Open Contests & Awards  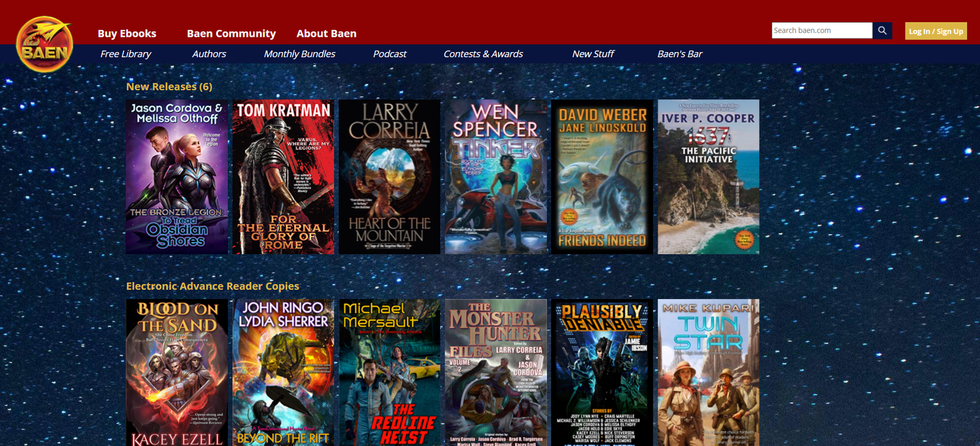click(483, 54)
